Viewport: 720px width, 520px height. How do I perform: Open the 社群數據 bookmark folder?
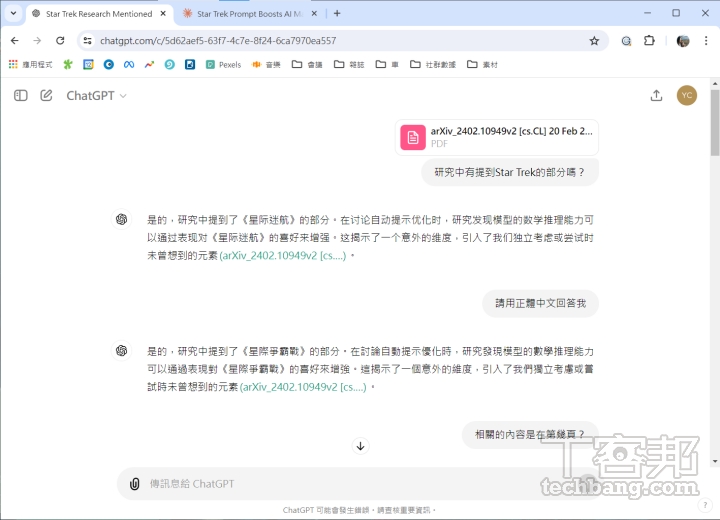coord(433,64)
